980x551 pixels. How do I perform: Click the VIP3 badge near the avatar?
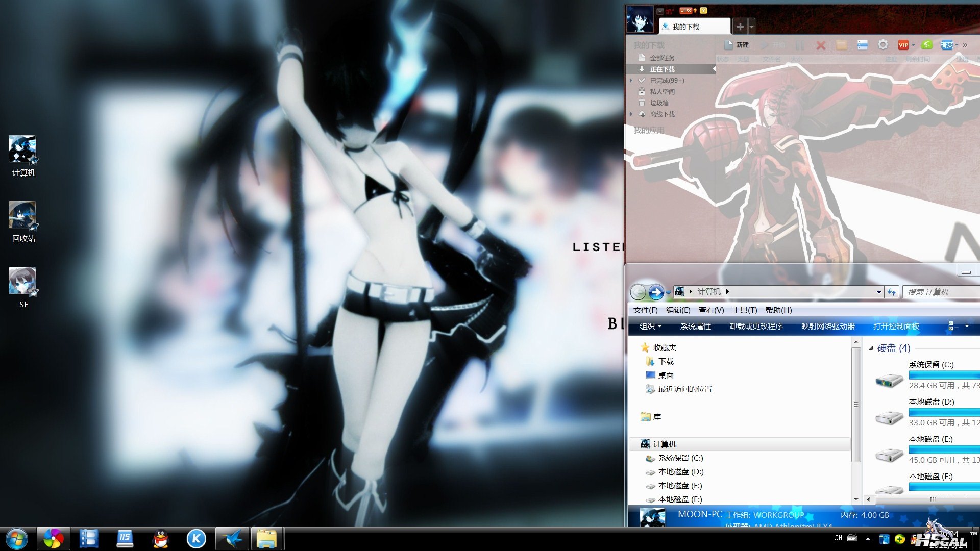point(685,10)
